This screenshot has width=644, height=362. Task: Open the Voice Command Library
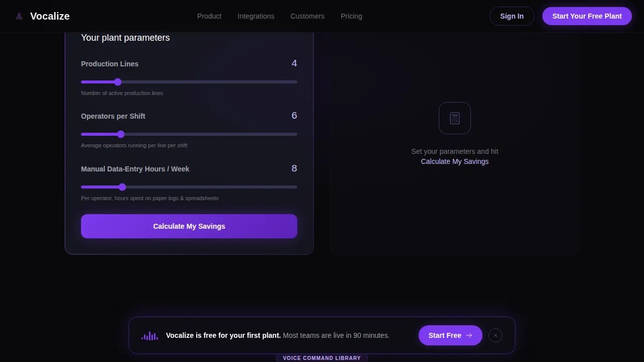point(322,358)
